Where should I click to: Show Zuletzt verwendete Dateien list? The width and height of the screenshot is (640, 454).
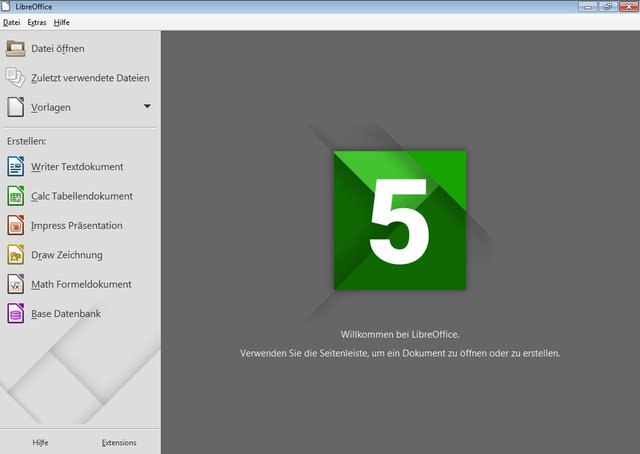pyautogui.click(x=90, y=78)
